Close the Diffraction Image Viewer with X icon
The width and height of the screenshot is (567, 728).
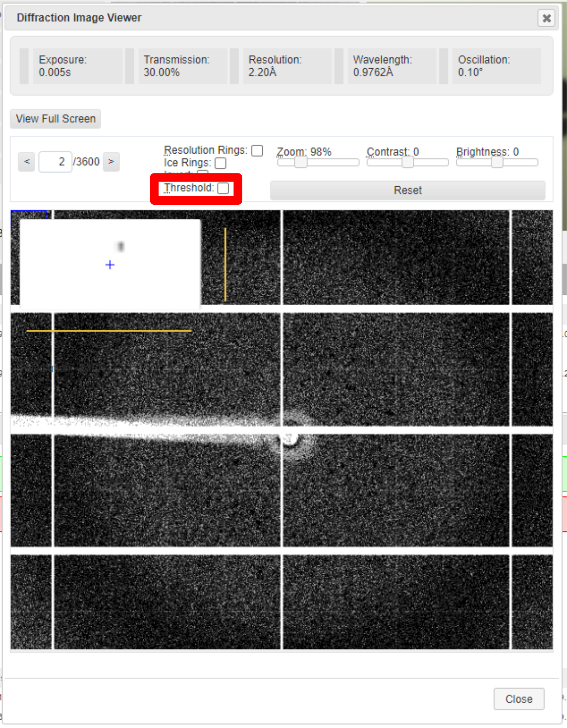(546, 18)
